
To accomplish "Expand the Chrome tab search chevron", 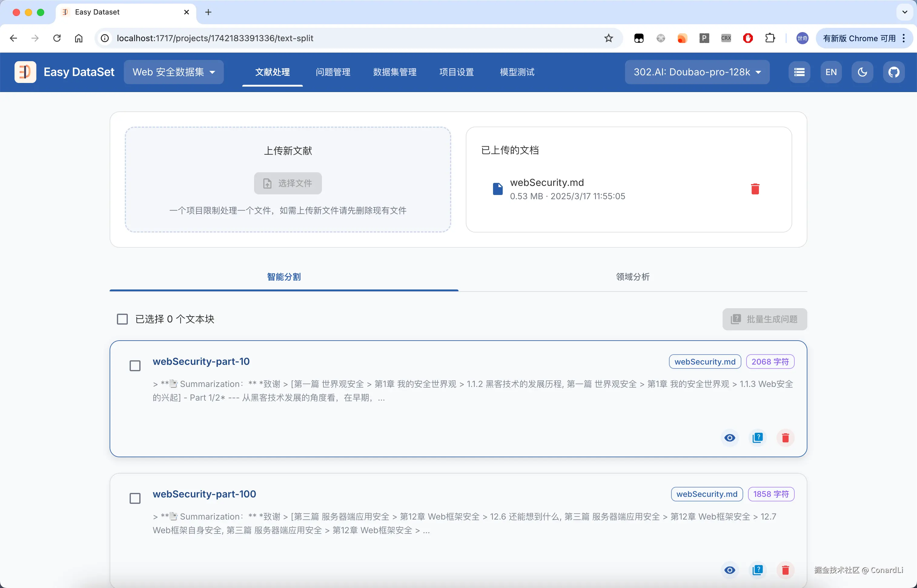I will [904, 12].
